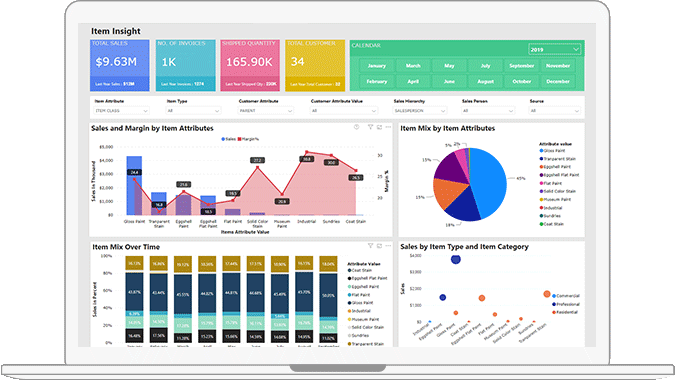Screen dimensions: 675x380
Task: Click Flat Paint in pie chart legend
Action: coord(552,183)
